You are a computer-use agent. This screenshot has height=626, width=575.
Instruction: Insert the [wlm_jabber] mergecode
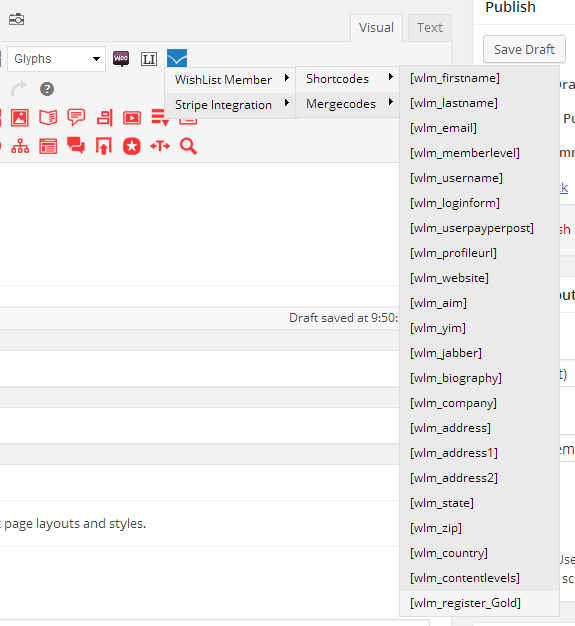point(479,353)
